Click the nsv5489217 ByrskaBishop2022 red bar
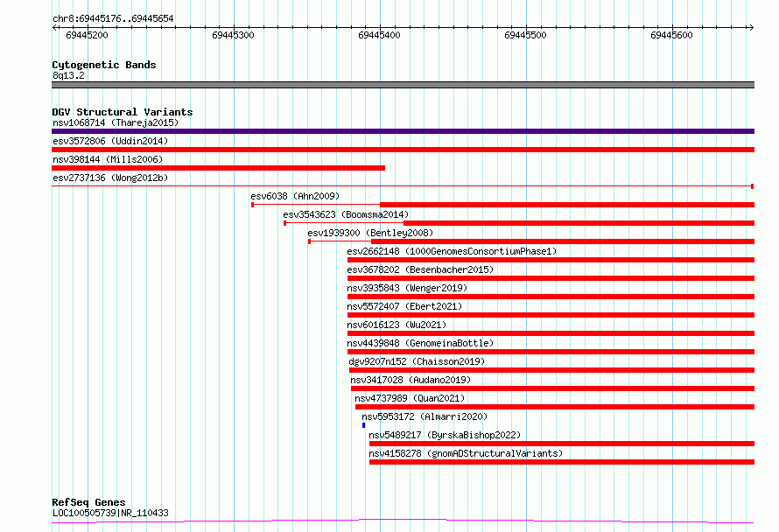The height and width of the screenshot is (532, 779). [562, 444]
